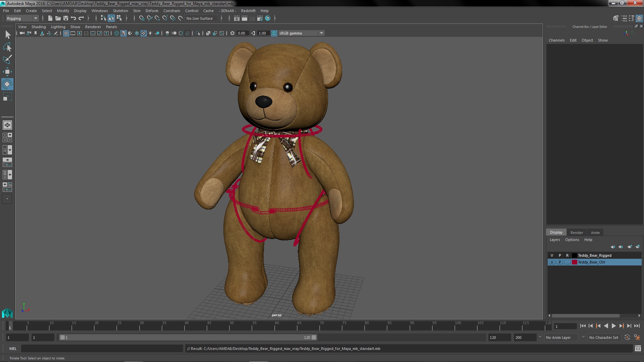644x362 pixels.
Task: Jump to the end of playback range
Action: coord(637,326)
